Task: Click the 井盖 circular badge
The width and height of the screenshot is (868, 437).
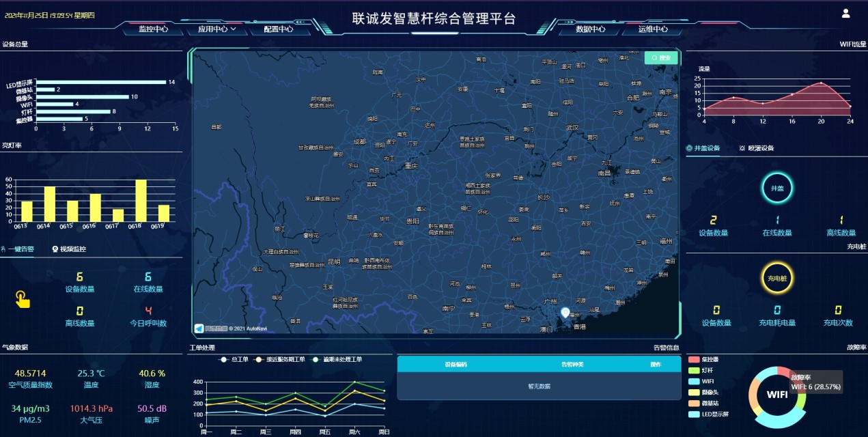Action: 777,188
